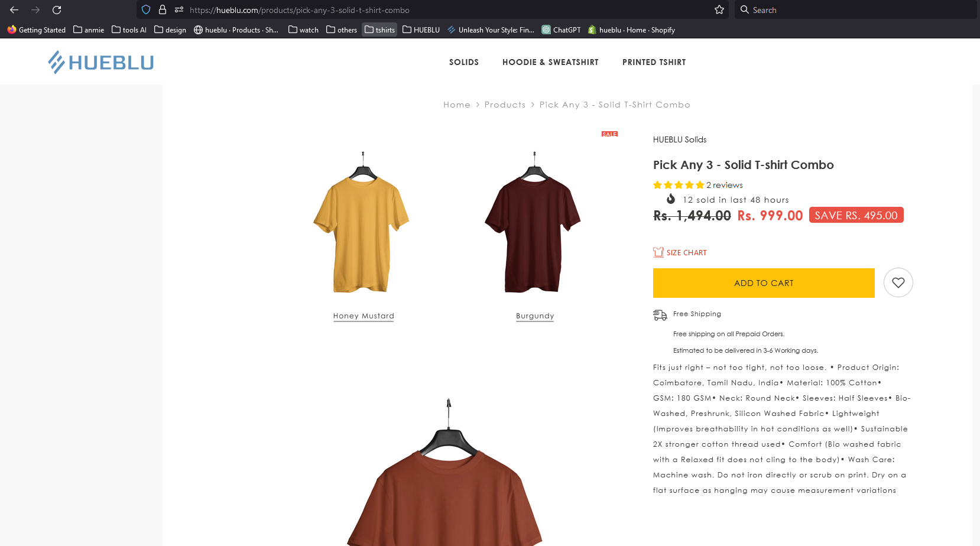The height and width of the screenshot is (546, 980).
Task: Open the SOLIDS menu item
Action: 464,62
